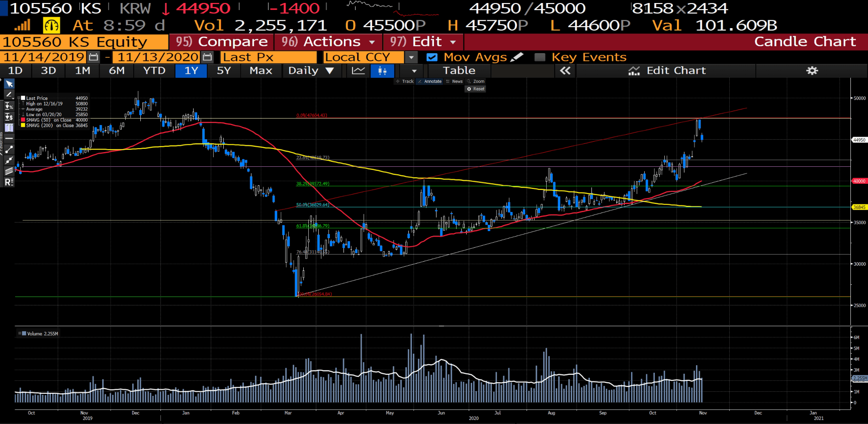This screenshot has height=424, width=868.
Task: Select the horizontal line drawing tool
Action: pos(9,138)
